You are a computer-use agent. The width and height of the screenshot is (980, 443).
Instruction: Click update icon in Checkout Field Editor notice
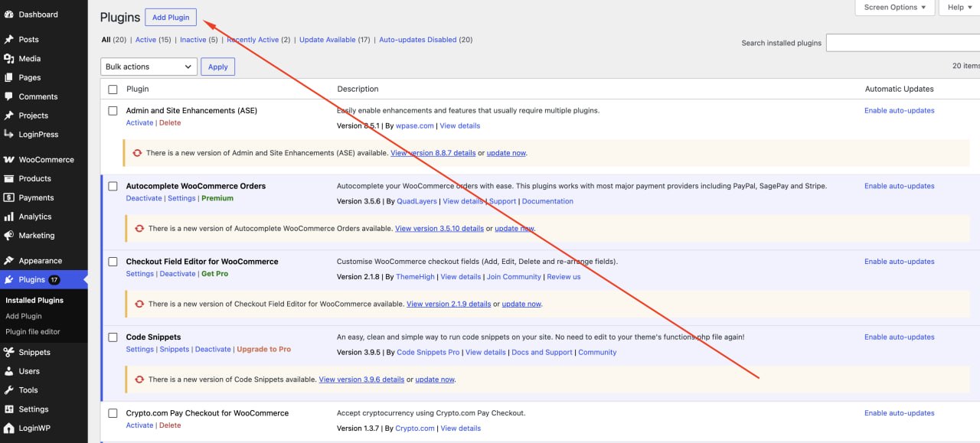click(139, 304)
